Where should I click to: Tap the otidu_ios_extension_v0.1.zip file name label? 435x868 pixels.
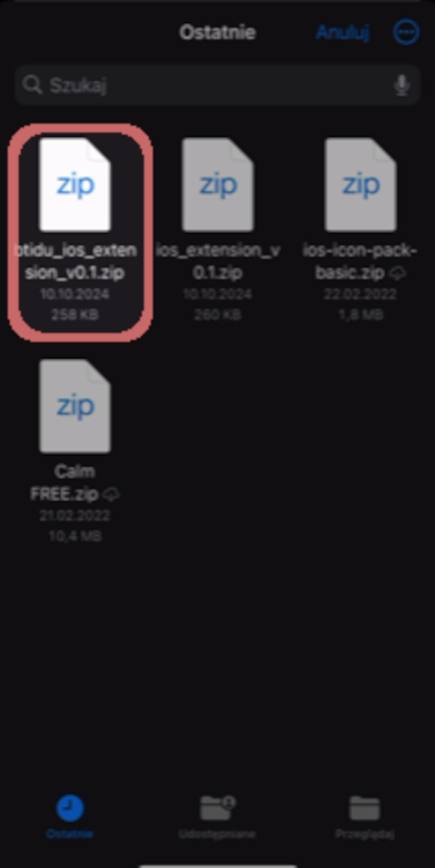click(x=75, y=261)
